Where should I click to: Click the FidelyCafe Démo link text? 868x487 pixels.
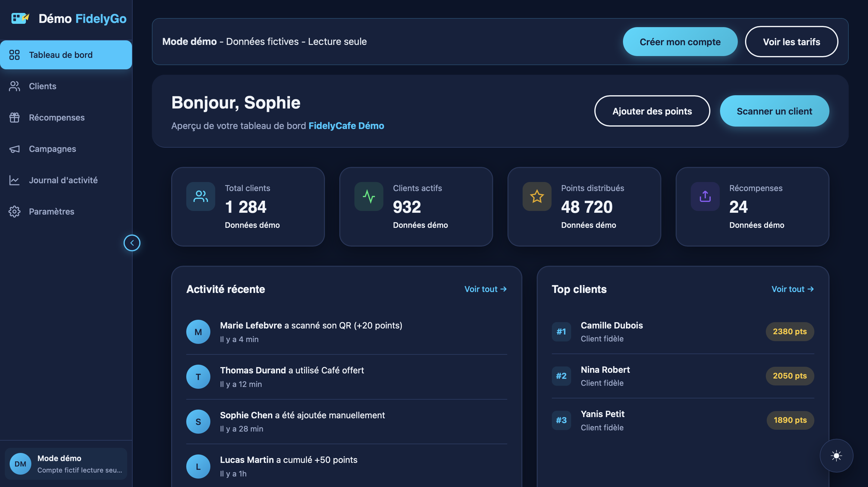346,126
